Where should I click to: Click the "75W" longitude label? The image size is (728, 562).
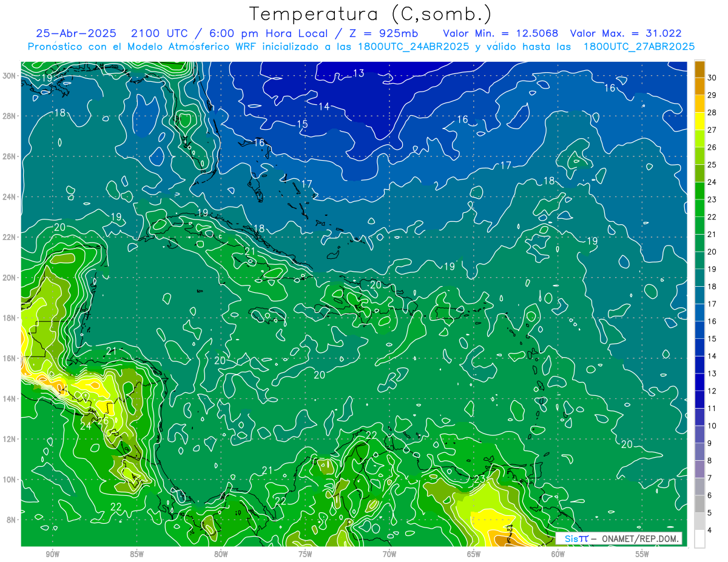coord(305,554)
